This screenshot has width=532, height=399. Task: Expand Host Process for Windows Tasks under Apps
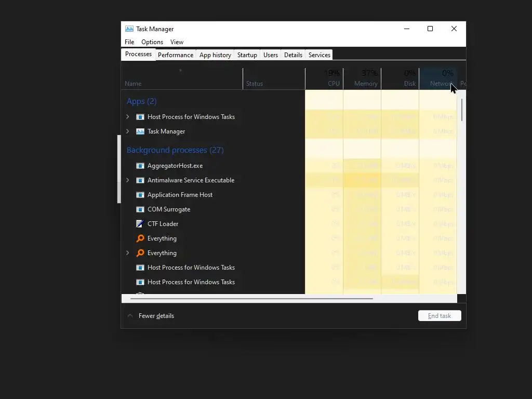click(x=128, y=117)
